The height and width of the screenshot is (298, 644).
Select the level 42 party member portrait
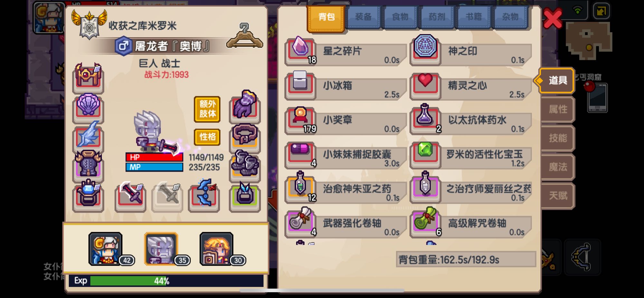tap(106, 249)
